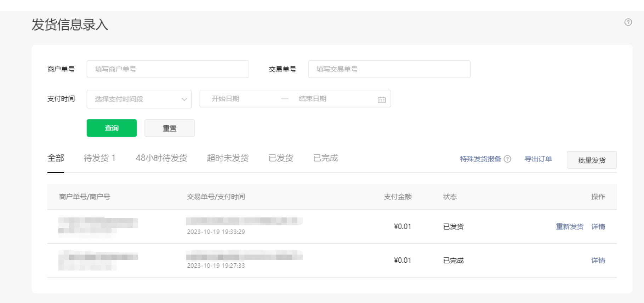Switch to the 全部 tab

[56, 158]
